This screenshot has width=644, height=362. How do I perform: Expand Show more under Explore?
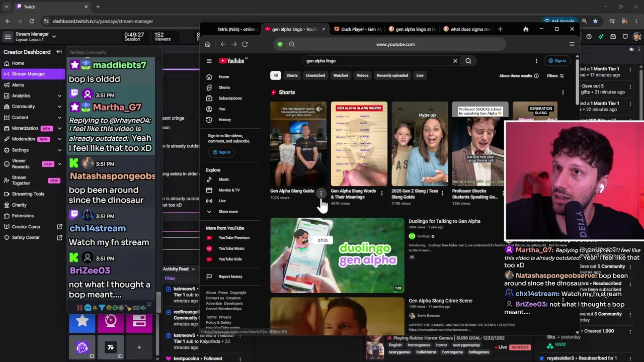pos(228,212)
